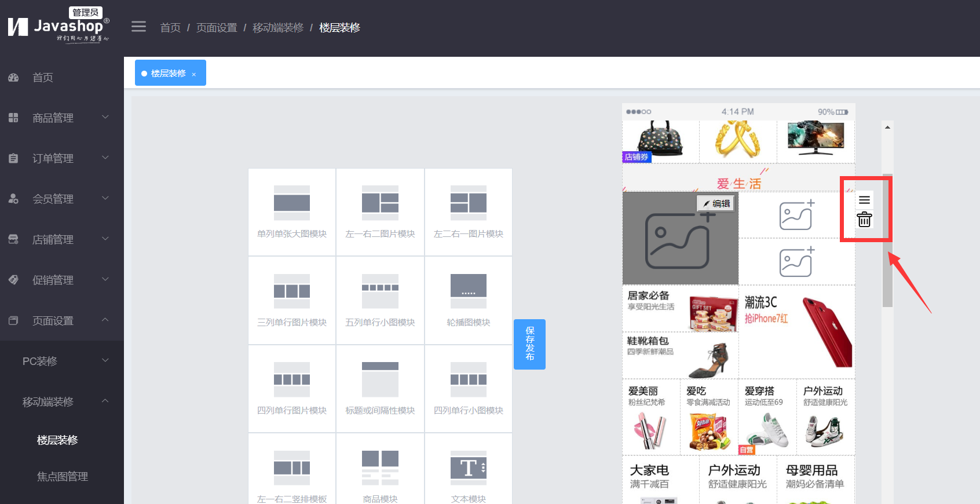Go to 首页 breadcrumb
The height and width of the screenshot is (504, 980).
click(x=170, y=28)
